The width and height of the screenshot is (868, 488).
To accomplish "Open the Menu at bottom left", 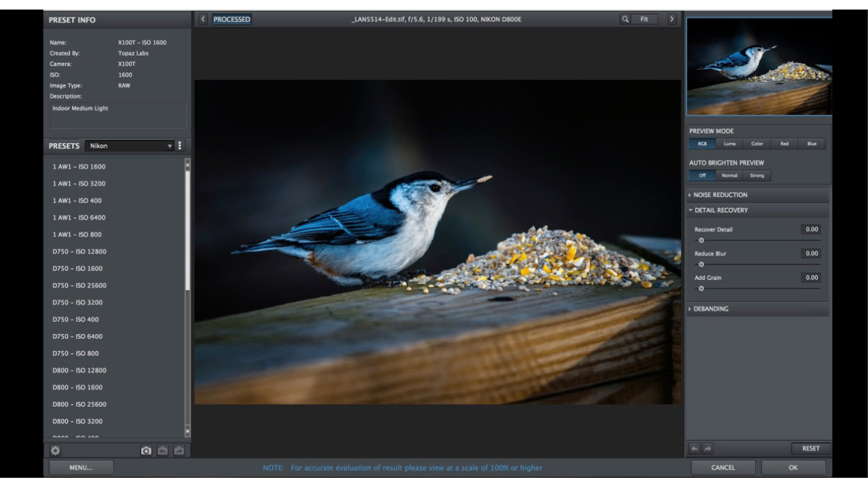I will [81, 467].
